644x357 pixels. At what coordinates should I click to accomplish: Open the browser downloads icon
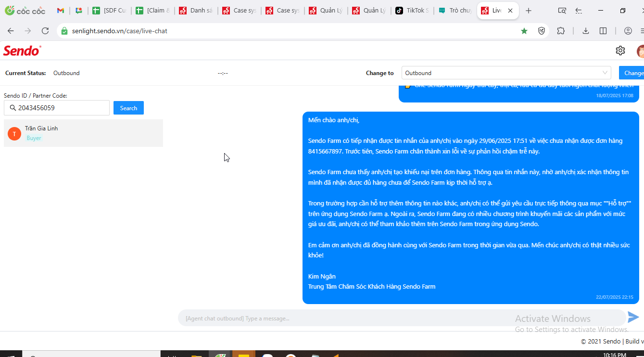tap(586, 31)
